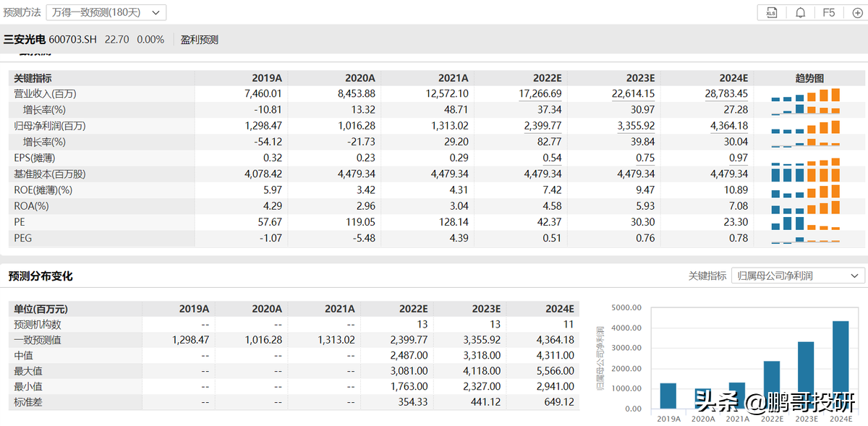The image size is (868, 426).
Task: Click the 2022E revenue value 17,266.69
Action: click(540, 94)
